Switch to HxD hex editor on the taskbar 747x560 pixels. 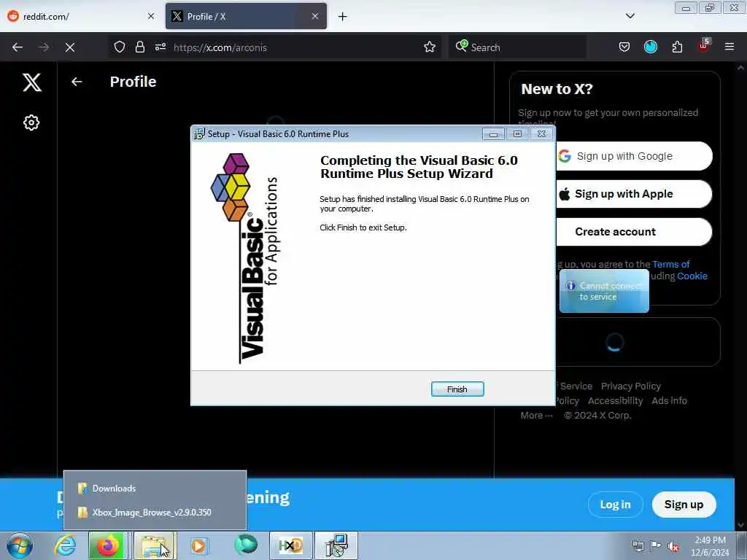point(290,545)
